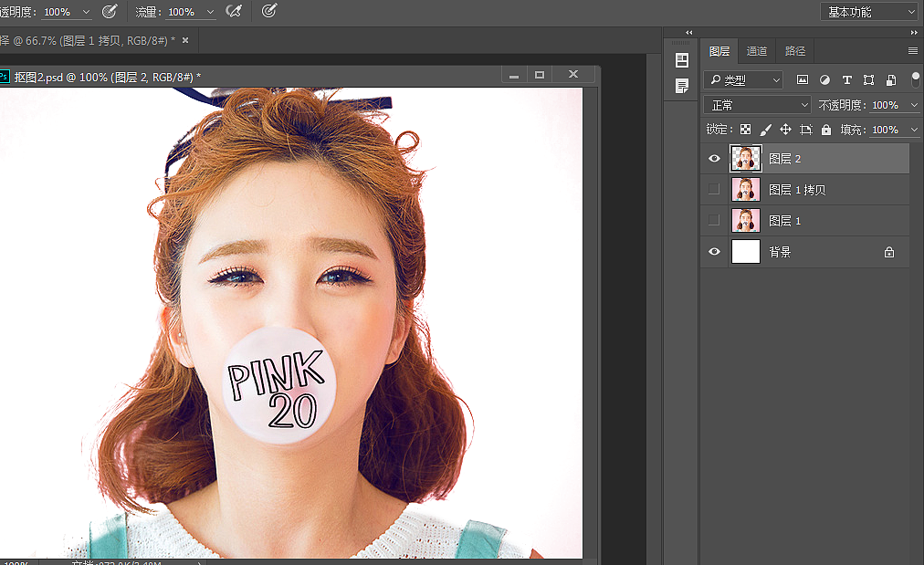Select the 图层 2 layer name
The height and width of the screenshot is (565, 924).
[784, 159]
